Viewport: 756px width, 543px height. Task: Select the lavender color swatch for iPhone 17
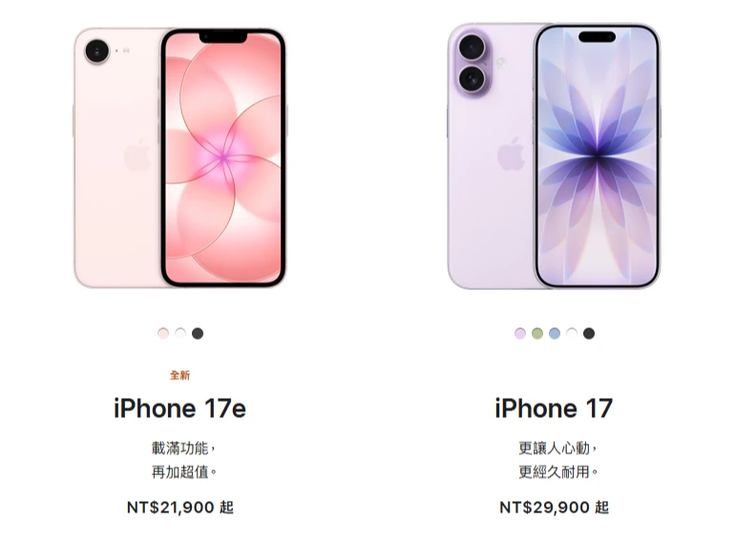coord(519,333)
